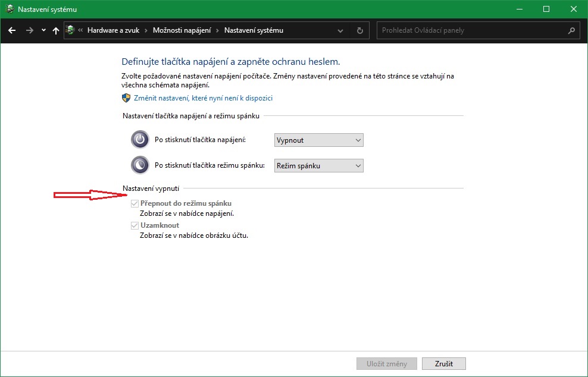Click the refresh icon in address bar
This screenshot has width=588, height=377.
pos(359,30)
